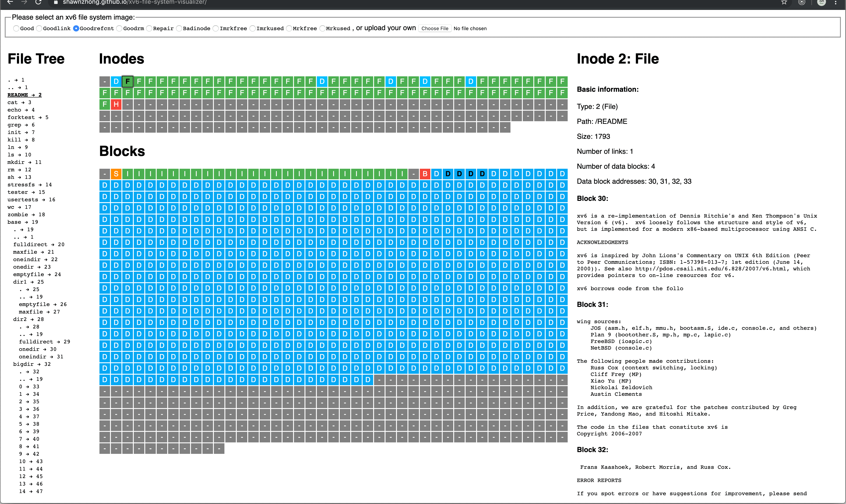Click Choose File upload button
Image resolution: width=846 pixels, height=504 pixels.
tap(435, 29)
